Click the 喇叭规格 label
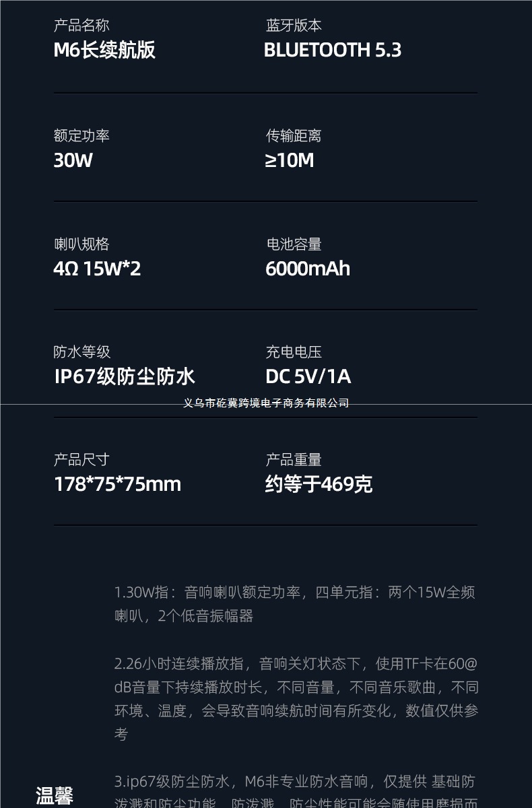The width and height of the screenshot is (532, 808). click(x=81, y=244)
